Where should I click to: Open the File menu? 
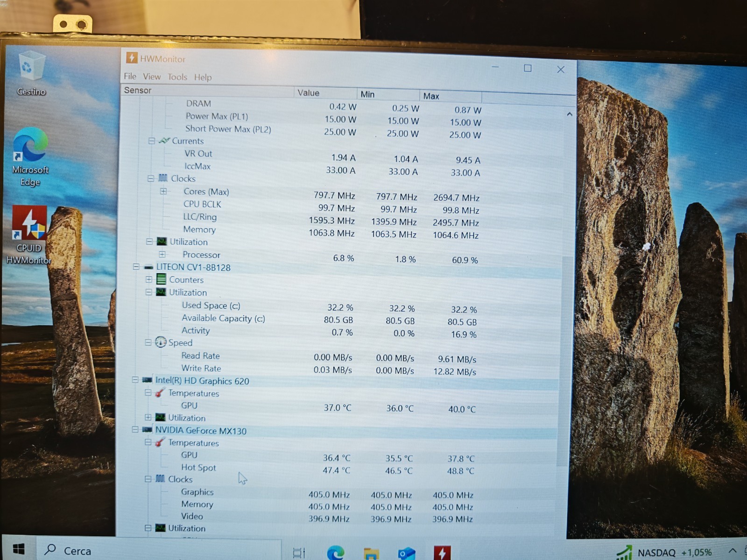130,76
